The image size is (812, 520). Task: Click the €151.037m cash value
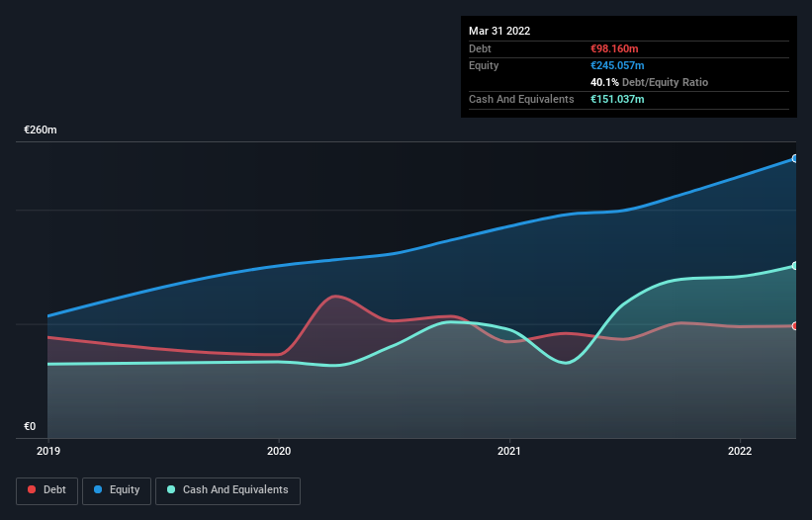[x=617, y=99]
